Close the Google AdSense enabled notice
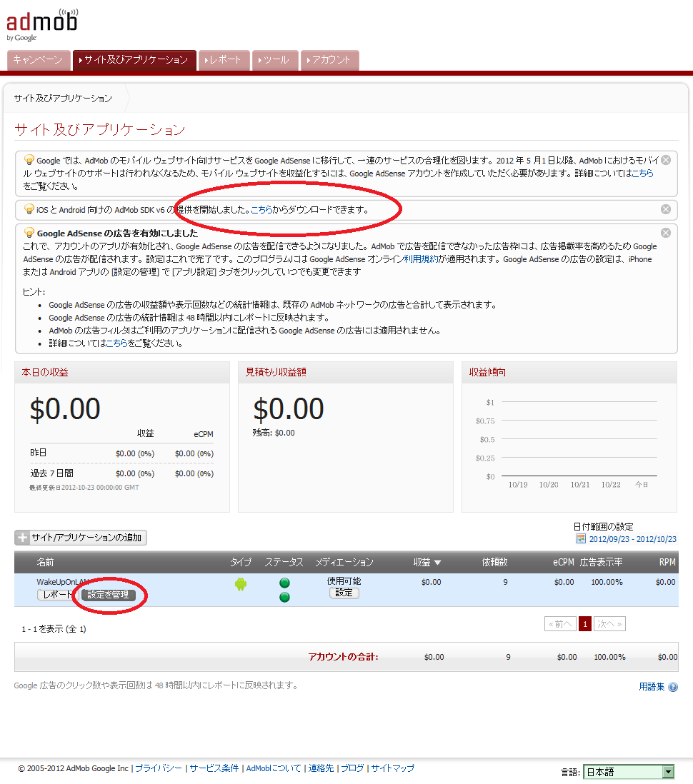 pos(666,233)
